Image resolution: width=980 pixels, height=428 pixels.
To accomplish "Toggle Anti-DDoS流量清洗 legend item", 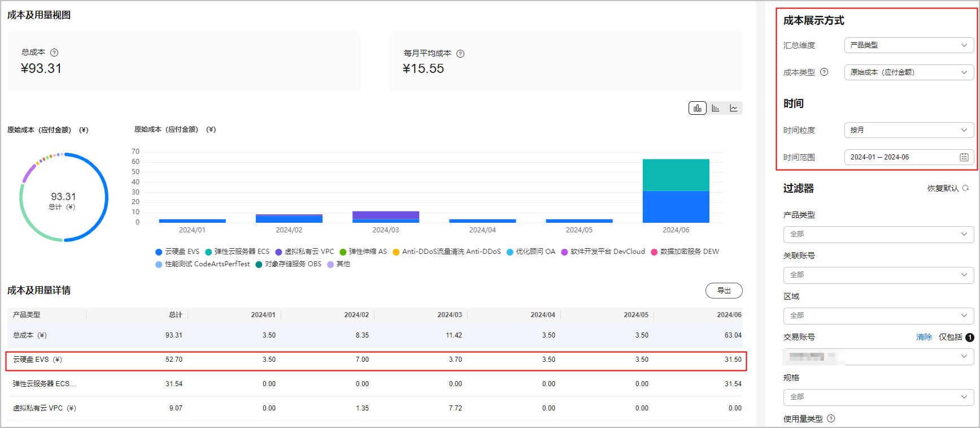I will pos(447,252).
